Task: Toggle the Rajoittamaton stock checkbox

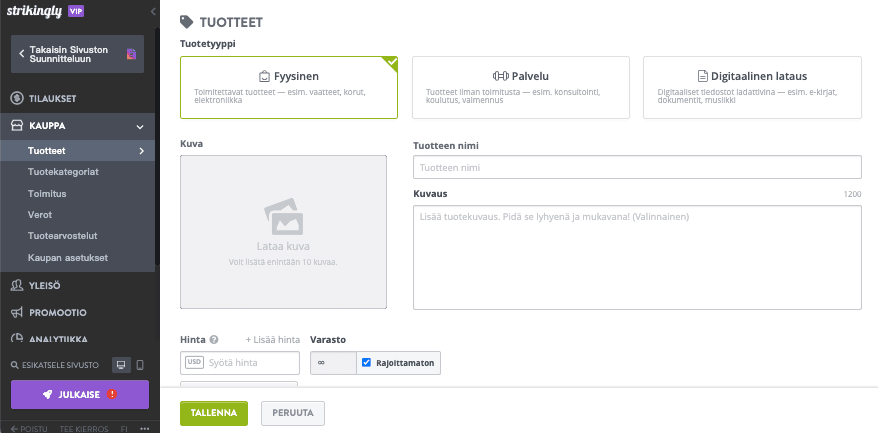Action: coord(367,363)
